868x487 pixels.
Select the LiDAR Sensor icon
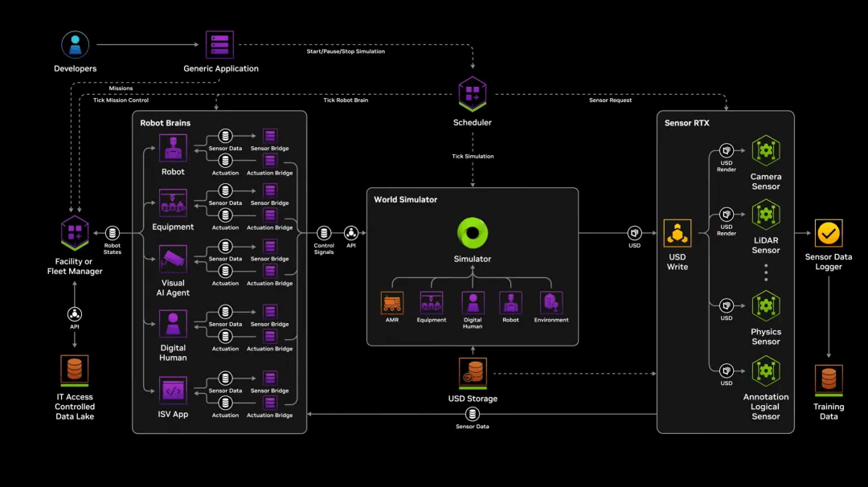(x=765, y=215)
